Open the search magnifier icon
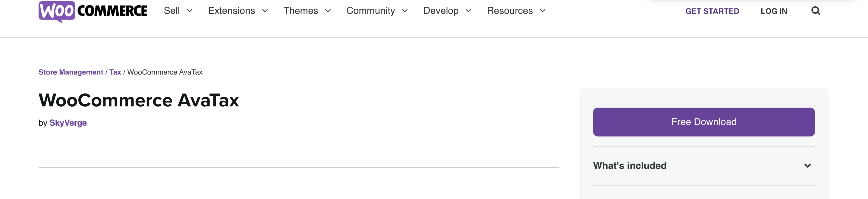This screenshot has width=868, height=199. click(816, 11)
